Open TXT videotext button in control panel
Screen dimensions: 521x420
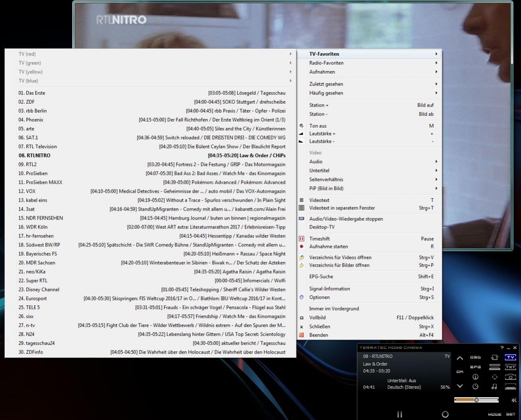coord(510,367)
